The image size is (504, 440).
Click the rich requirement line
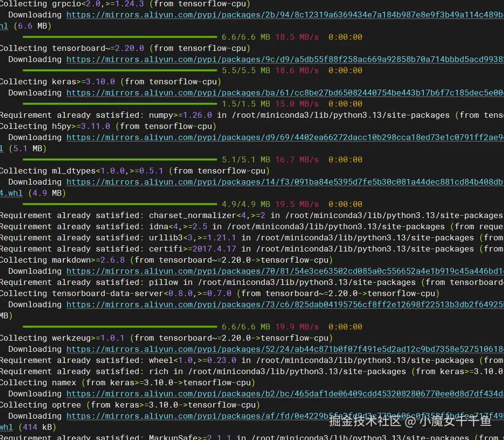pos(252,372)
